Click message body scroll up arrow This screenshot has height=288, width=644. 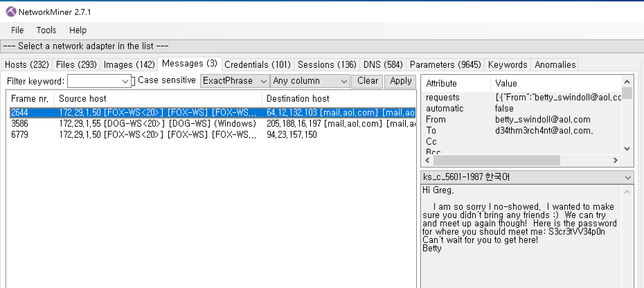pyautogui.click(x=627, y=192)
